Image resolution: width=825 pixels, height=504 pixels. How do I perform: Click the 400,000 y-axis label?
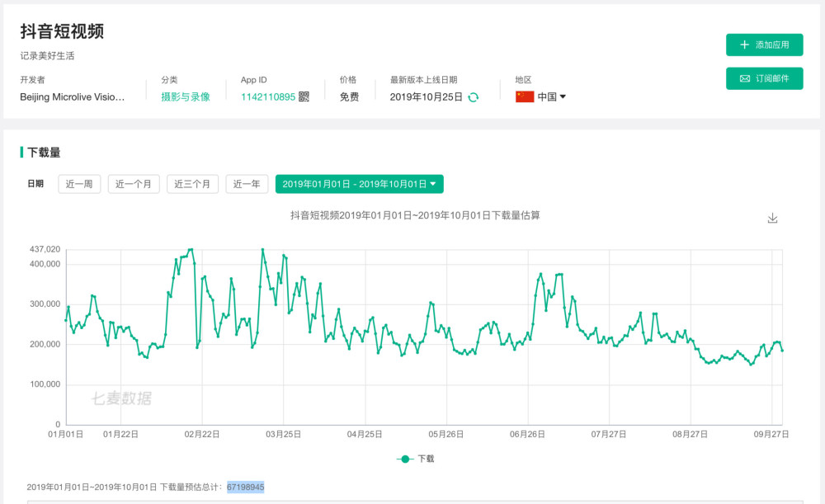tap(45, 264)
